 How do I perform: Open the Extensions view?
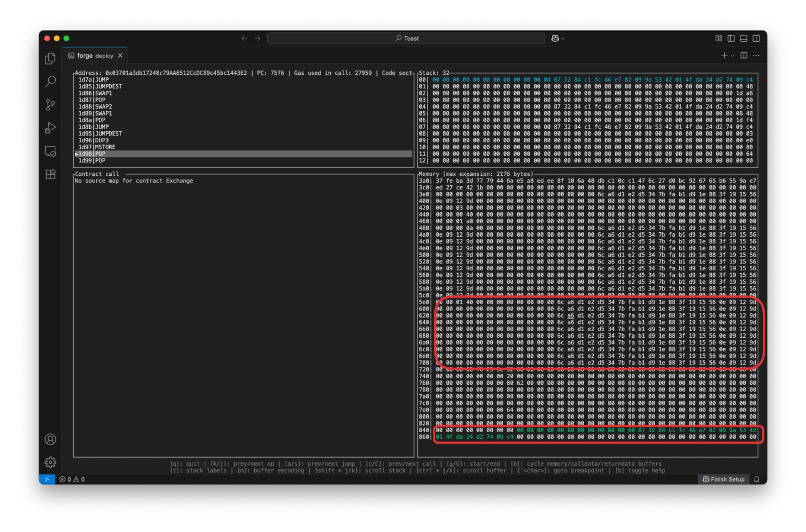point(50,175)
